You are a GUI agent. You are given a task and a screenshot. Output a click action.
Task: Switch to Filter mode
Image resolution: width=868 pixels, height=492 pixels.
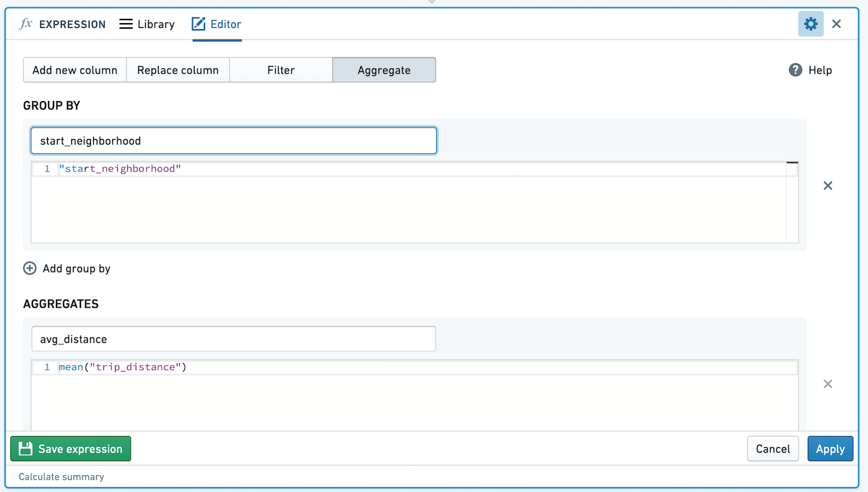[281, 70]
